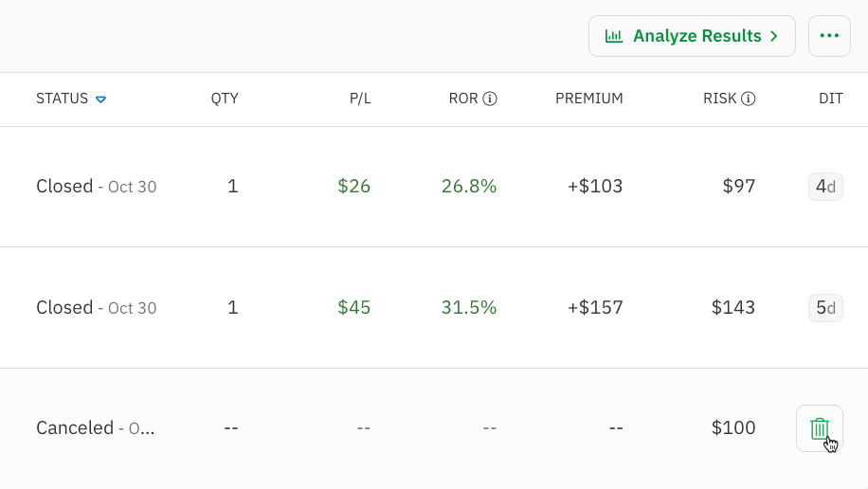Sort by the QTY column header
The height and width of the screenshot is (489, 868).
pyautogui.click(x=225, y=99)
